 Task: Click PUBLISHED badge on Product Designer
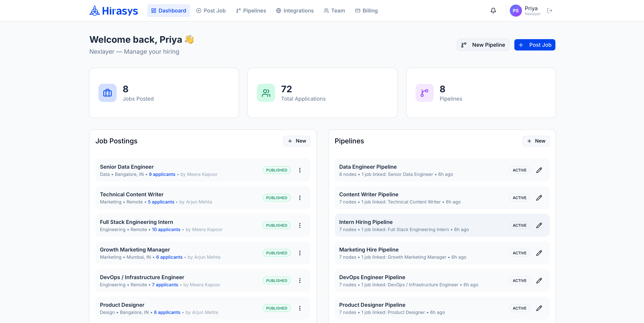pyautogui.click(x=277, y=308)
